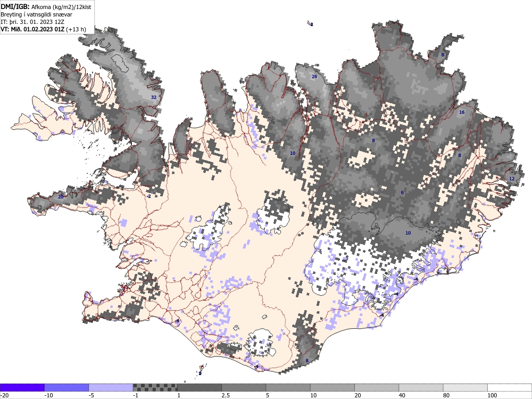532x399 pixels.
Task: Click the map value 6 in the eastern highlands
Action: (x=402, y=193)
